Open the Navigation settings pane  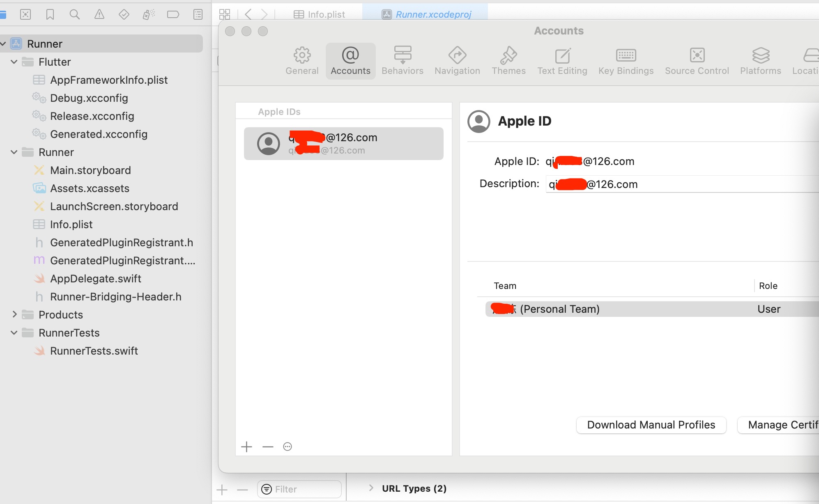[457, 61]
